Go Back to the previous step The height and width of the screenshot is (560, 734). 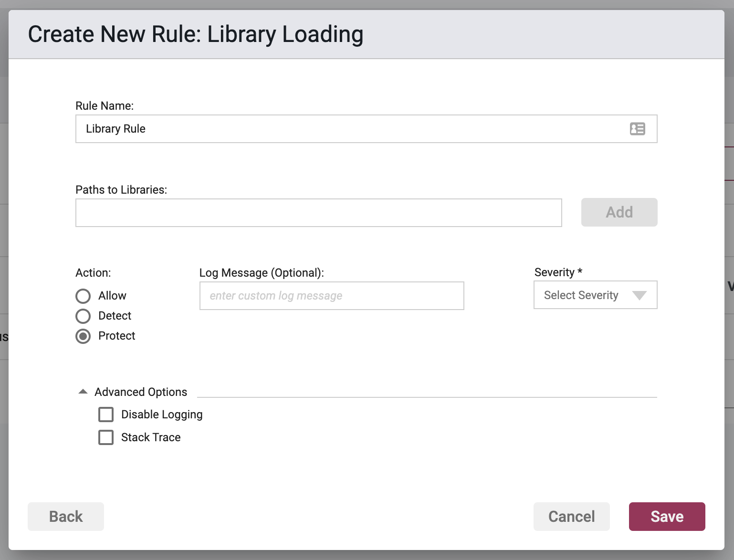pyautogui.click(x=66, y=517)
